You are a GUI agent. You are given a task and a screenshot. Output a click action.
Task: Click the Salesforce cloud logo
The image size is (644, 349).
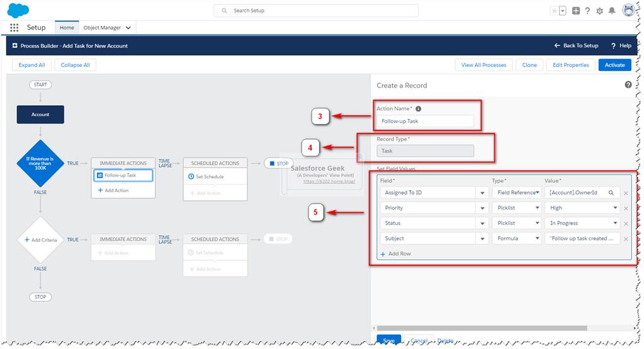(18, 10)
